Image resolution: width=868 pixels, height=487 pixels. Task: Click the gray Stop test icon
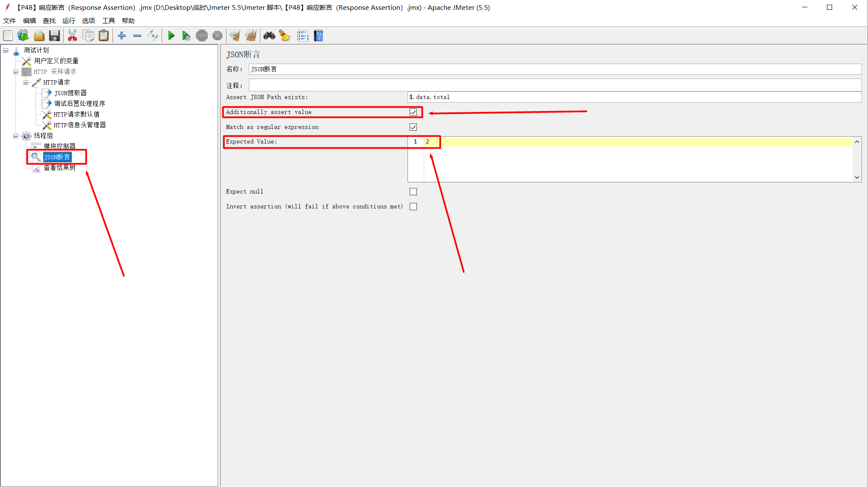pyautogui.click(x=202, y=36)
